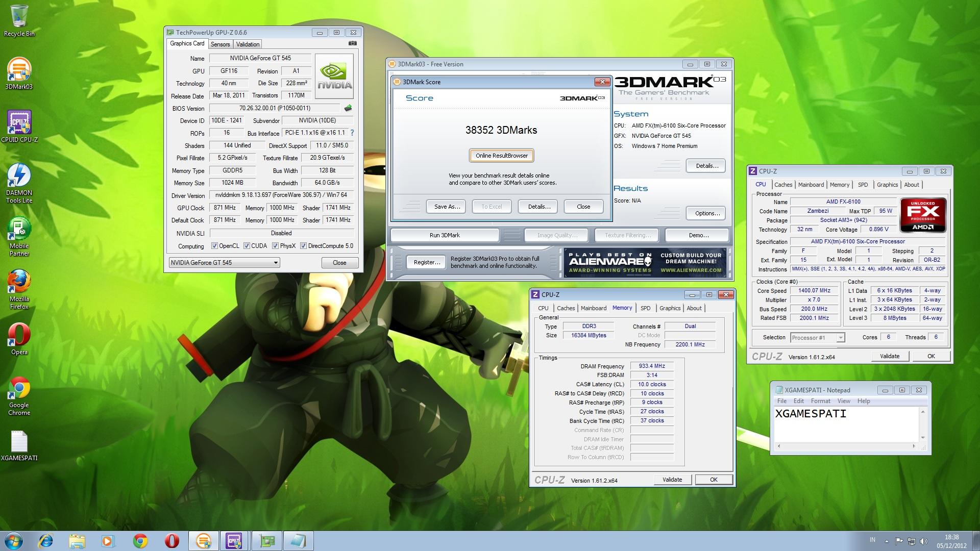Open the GPU selection dropdown in GPU-Z
The height and width of the screenshot is (551, 980).
pyautogui.click(x=224, y=263)
